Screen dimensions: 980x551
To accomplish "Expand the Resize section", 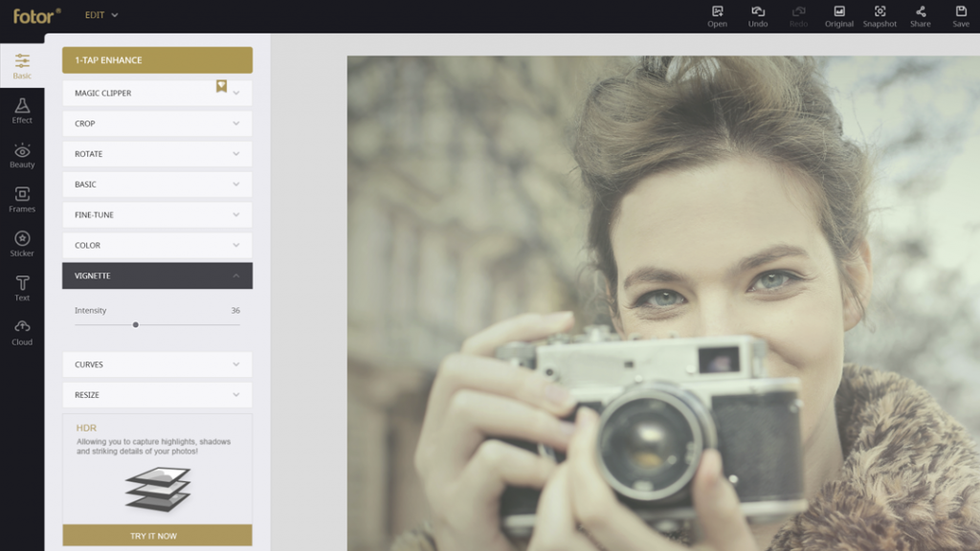I will click(x=157, y=395).
